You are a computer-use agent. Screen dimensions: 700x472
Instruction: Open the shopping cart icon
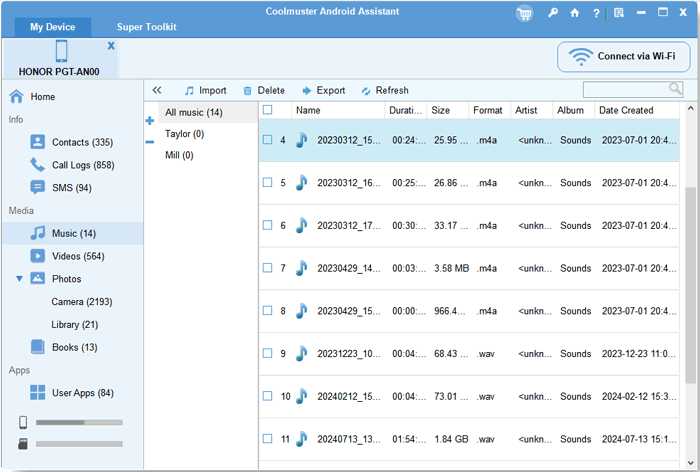(x=524, y=13)
